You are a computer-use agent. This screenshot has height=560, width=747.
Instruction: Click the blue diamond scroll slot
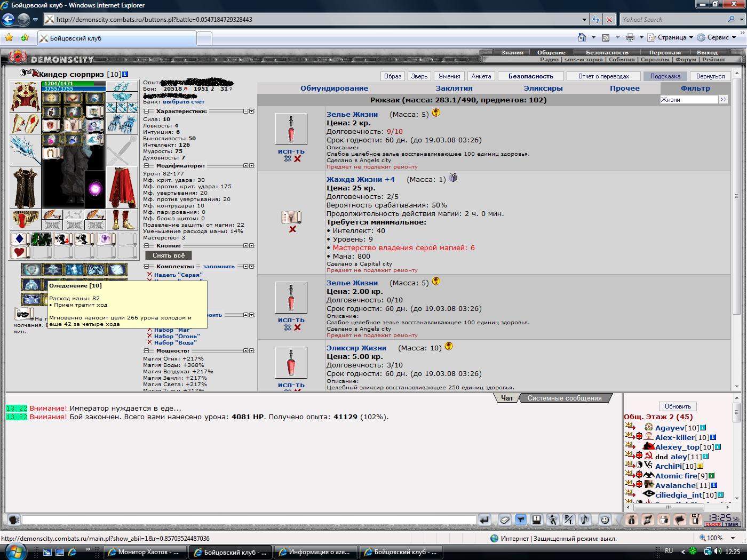pyautogui.click(x=20, y=239)
